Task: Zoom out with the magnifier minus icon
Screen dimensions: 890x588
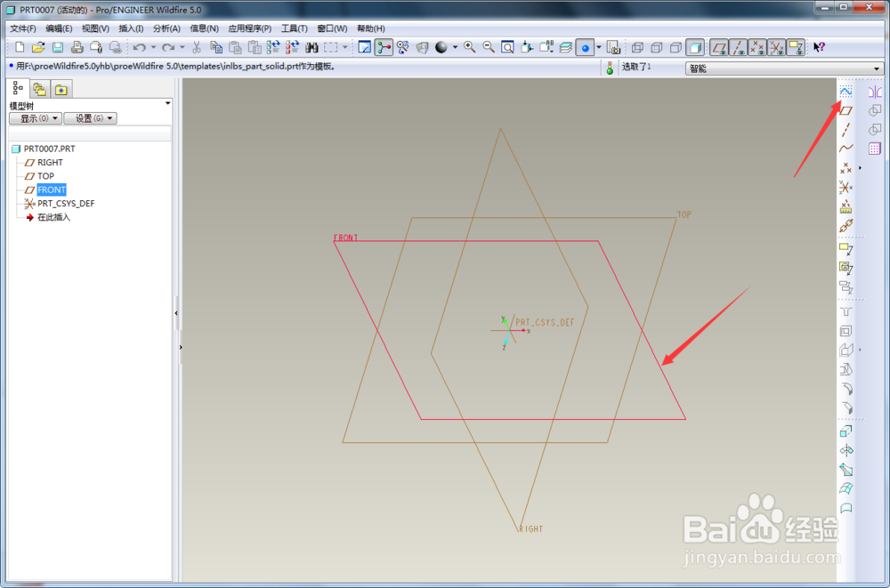Action: point(489,47)
